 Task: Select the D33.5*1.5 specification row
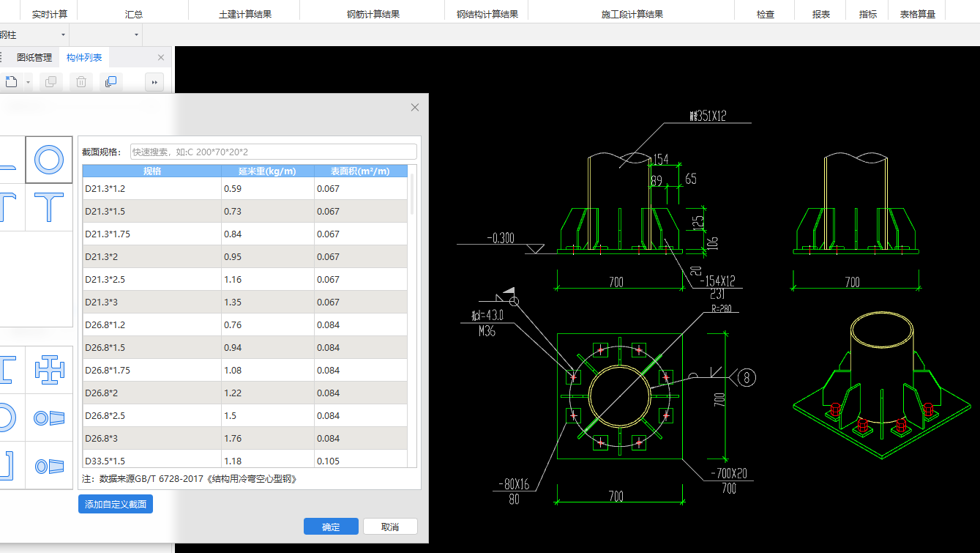[245, 459]
